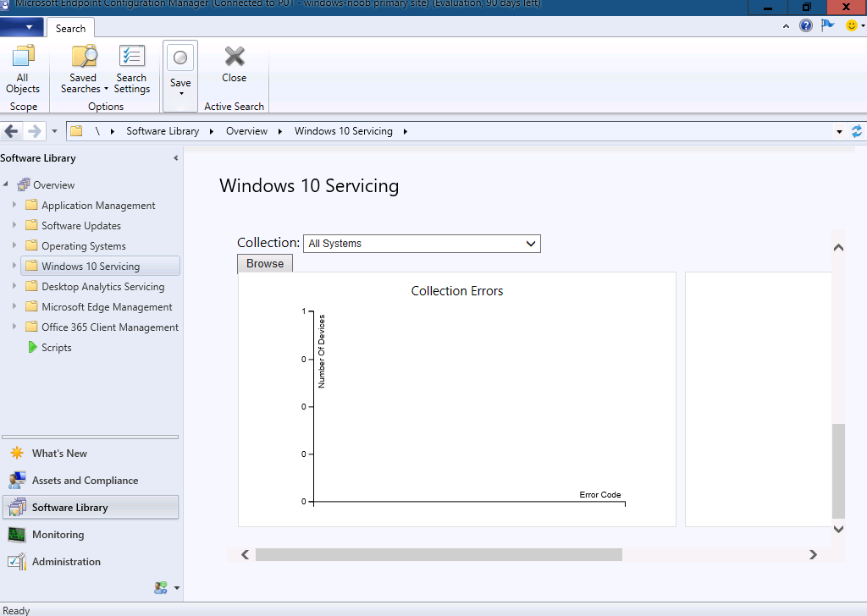Viewport: 867px width, 616px height.
Task: Click the Collection Errors chart title
Action: [457, 290]
